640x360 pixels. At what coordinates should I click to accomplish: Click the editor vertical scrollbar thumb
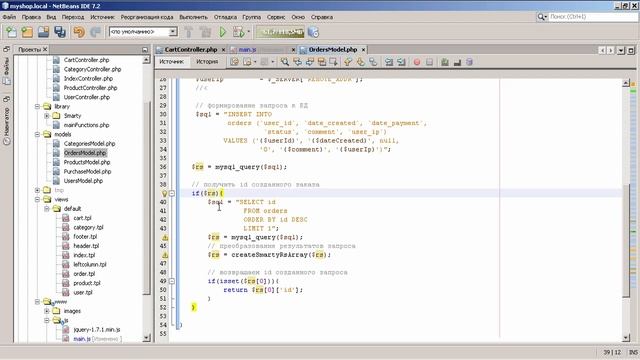tap(627, 240)
